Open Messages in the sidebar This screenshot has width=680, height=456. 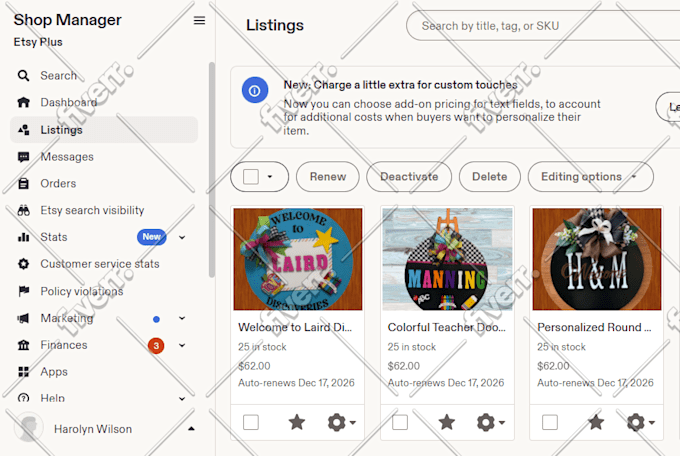tap(67, 157)
